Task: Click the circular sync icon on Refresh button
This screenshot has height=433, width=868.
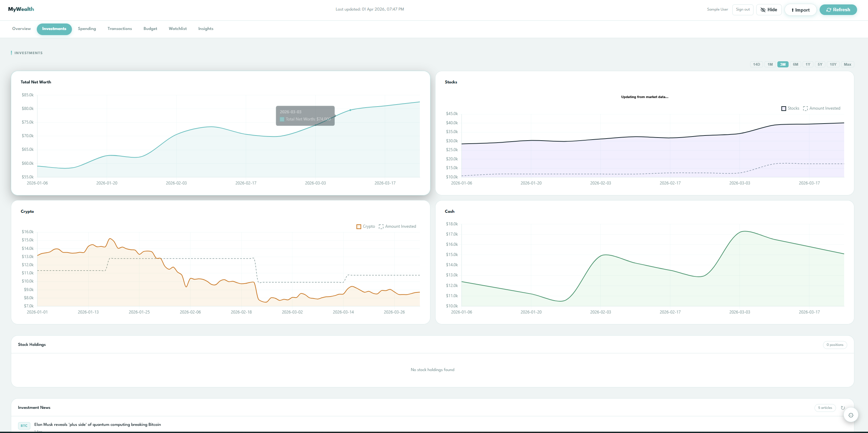Action: tap(829, 10)
